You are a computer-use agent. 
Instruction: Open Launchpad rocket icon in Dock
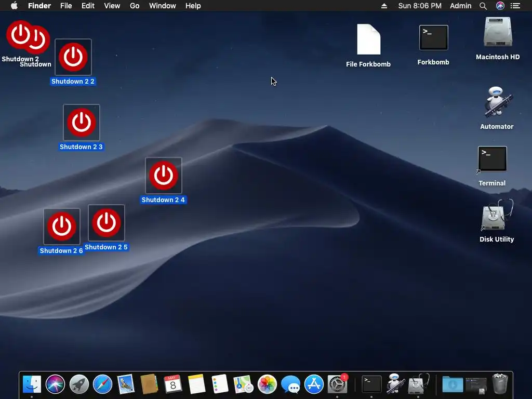click(x=79, y=384)
